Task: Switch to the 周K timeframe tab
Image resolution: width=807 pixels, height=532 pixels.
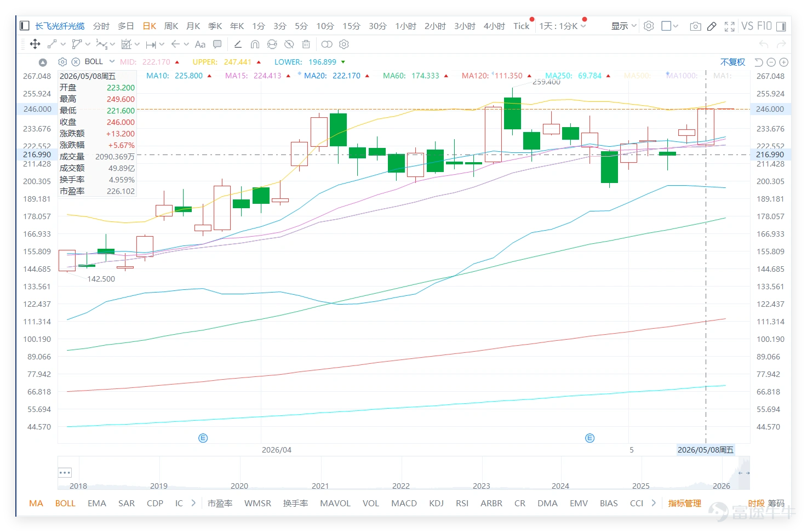Action: click(171, 26)
